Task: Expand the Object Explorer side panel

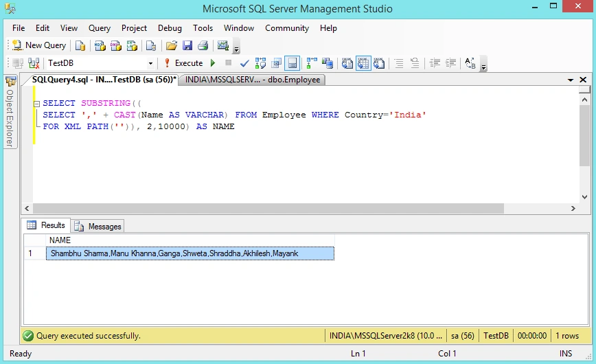Action: [10, 112]
